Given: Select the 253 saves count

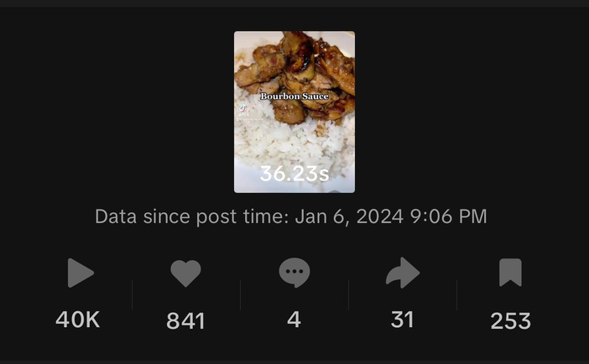Looking at the screenshot, I should pyautogui.click(x=510, y=320).
